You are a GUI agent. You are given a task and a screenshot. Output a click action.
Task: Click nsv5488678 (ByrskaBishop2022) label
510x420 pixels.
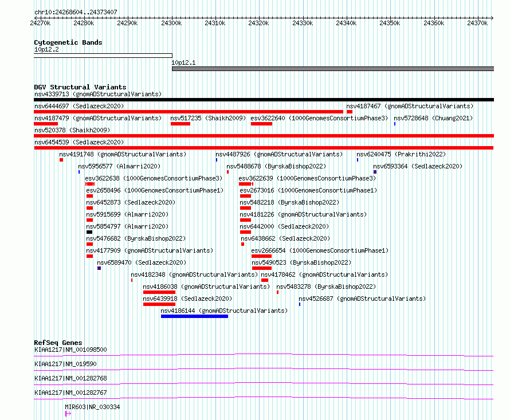[276, 166]
